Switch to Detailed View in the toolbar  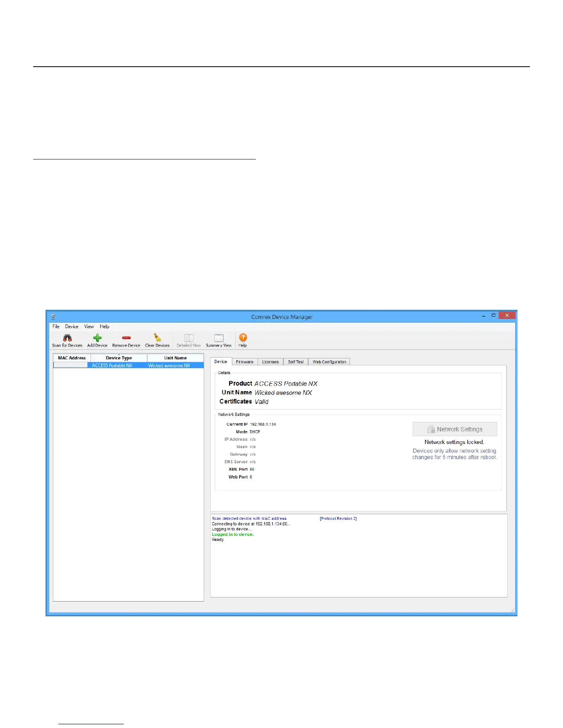pos(189,341)
